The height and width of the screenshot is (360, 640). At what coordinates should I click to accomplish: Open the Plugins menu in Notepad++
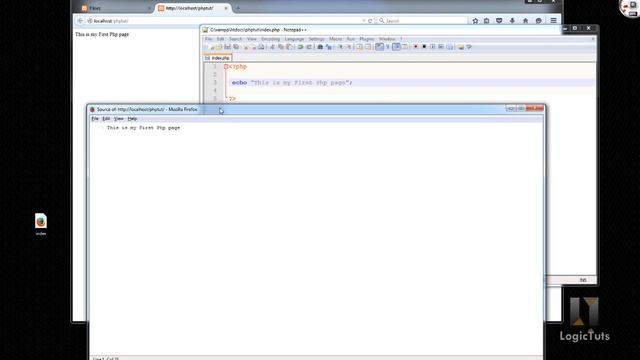(367, 39)
